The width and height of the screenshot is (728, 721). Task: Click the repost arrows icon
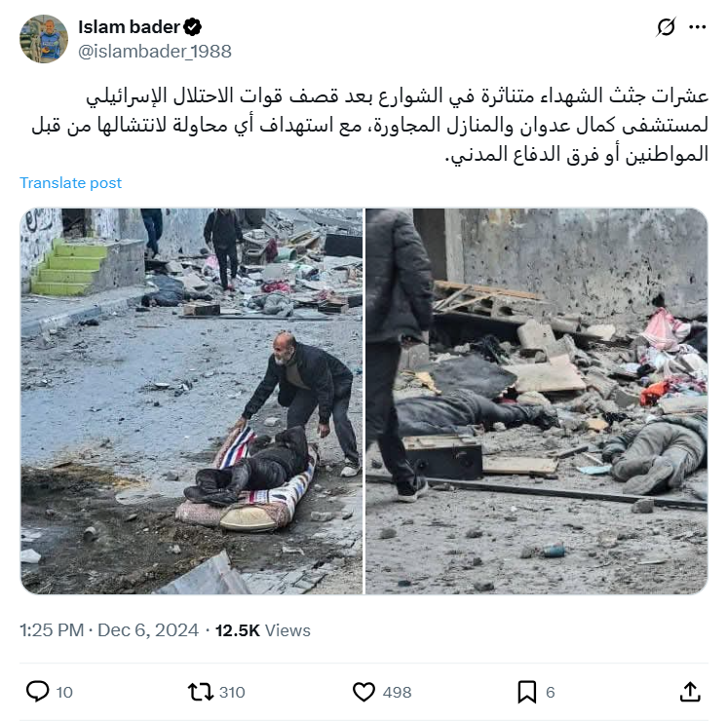click(200, 692)
